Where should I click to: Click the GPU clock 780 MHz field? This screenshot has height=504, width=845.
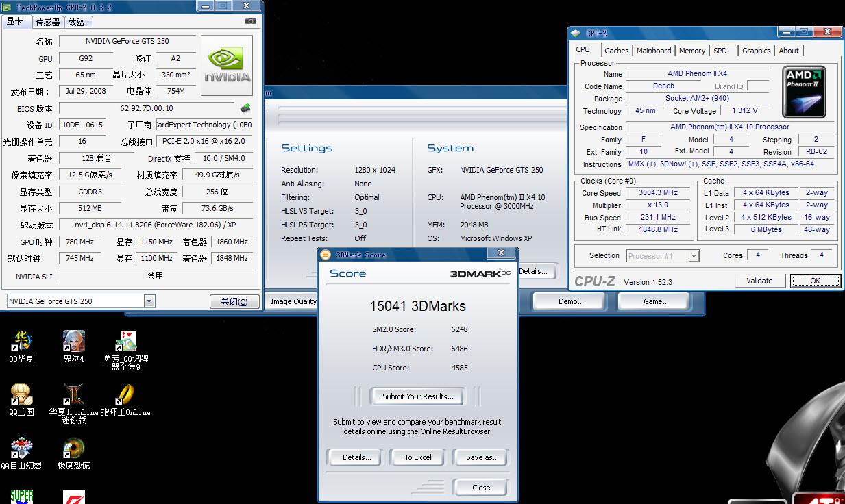coord(79,242)
